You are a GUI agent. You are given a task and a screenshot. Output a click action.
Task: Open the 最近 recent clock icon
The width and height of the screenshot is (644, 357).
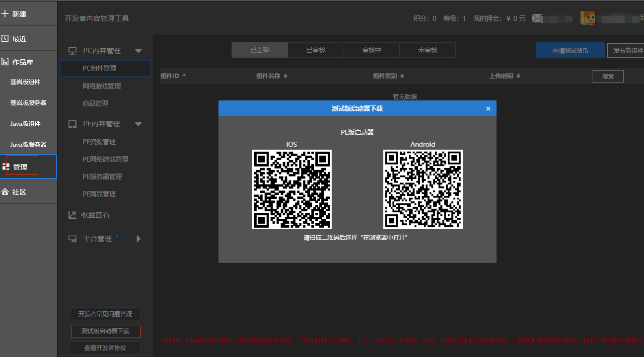5,38
